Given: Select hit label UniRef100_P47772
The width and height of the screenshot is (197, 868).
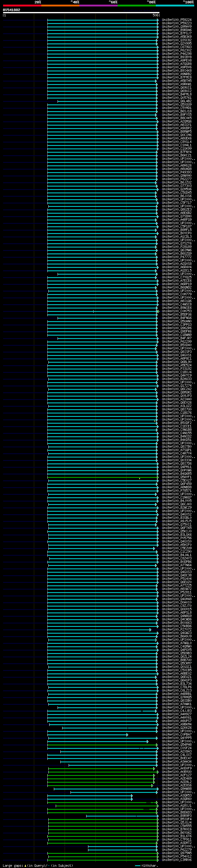Looking at the screenshot, I should [177, 257].
